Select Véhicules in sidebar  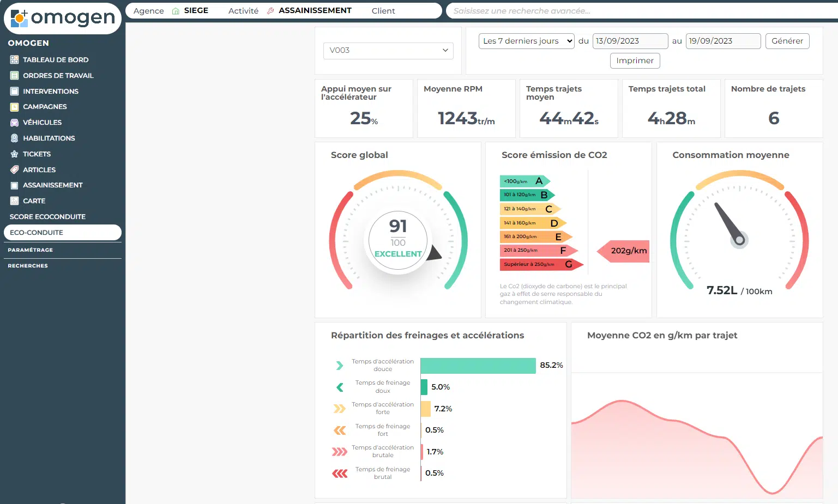(x=42, y=123)
